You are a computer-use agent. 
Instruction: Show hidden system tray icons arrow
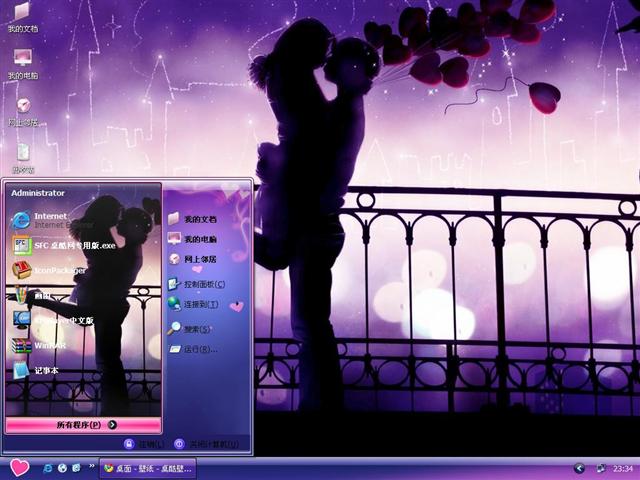coord(578,468)
